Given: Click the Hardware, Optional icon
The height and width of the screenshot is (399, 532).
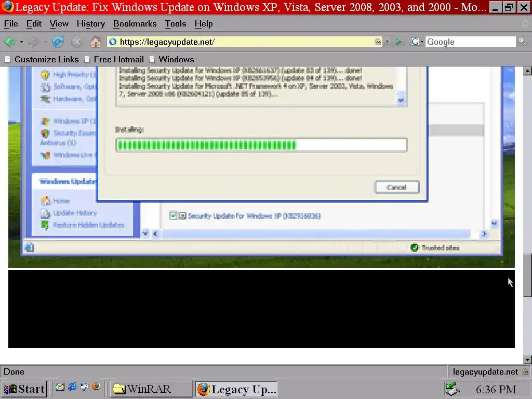Looking at the screenshot, I should 45,99.
